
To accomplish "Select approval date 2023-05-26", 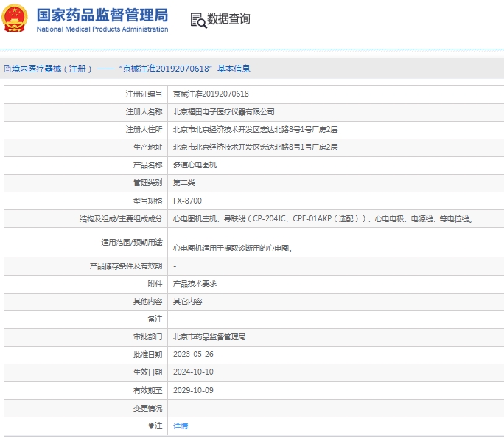I will pos(193,354).
